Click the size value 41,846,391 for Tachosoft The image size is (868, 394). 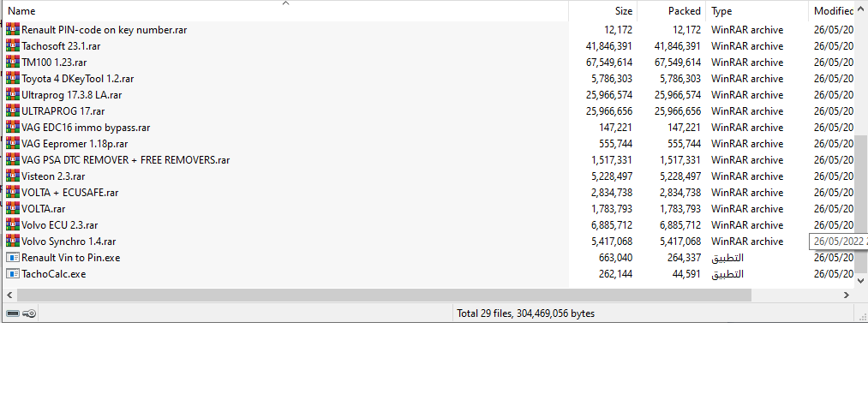click(x=609, y=46)
